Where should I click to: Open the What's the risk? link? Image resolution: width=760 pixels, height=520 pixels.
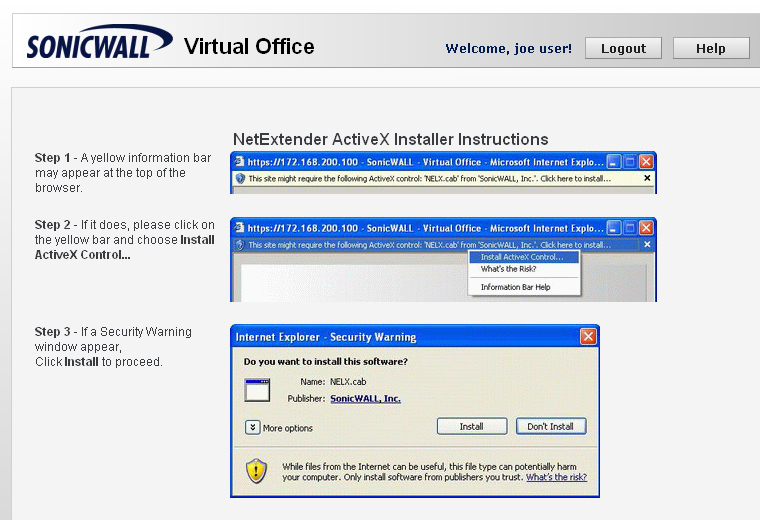point(556,477)
